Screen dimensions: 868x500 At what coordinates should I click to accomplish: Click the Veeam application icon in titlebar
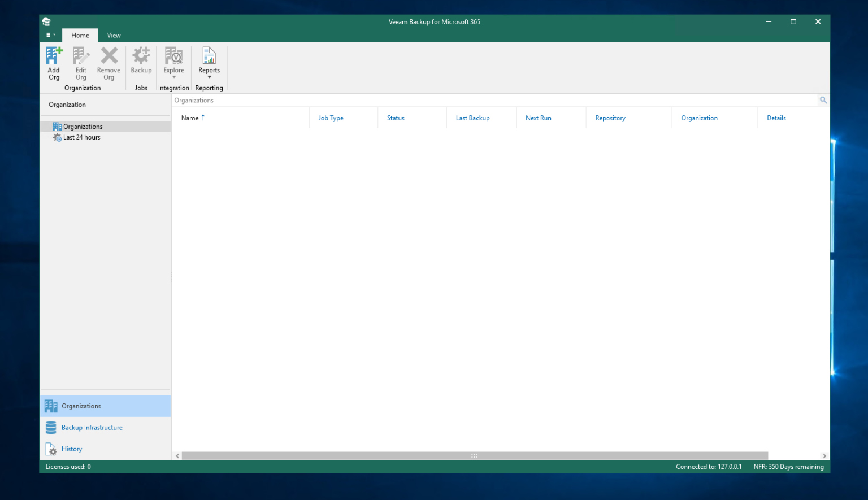pos(46,21)
